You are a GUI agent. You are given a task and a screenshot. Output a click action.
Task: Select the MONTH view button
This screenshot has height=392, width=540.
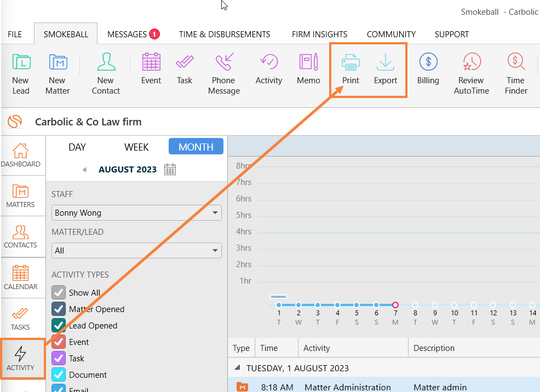(x=196, y=147)
